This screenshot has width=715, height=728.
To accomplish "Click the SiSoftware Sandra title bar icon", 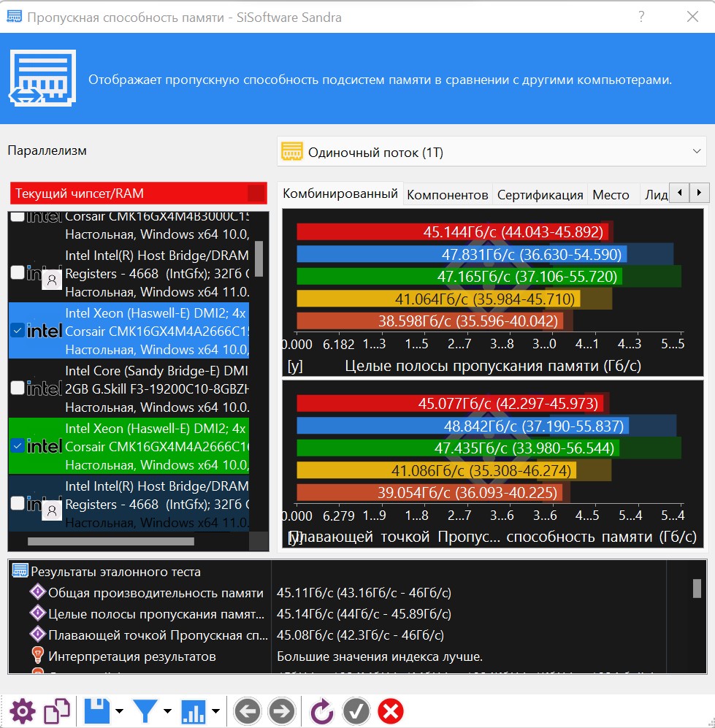I will [x=14, y=17].
